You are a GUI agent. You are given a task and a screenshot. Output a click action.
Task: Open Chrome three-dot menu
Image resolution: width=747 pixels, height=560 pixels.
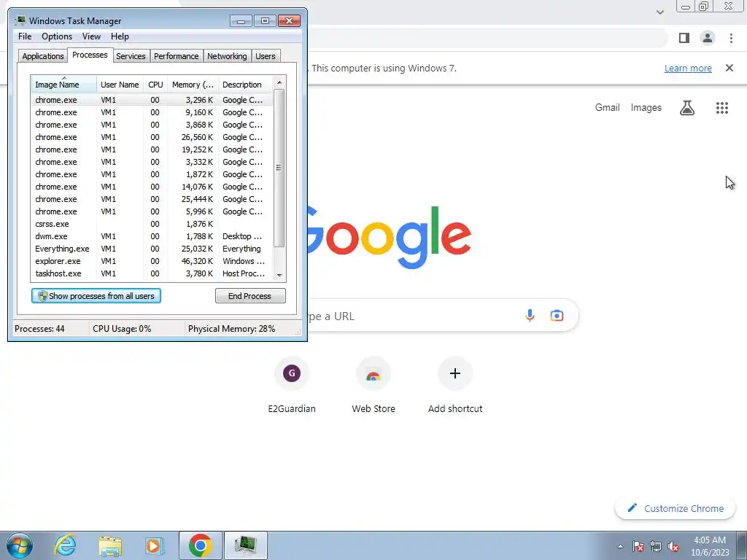(731, 38)
